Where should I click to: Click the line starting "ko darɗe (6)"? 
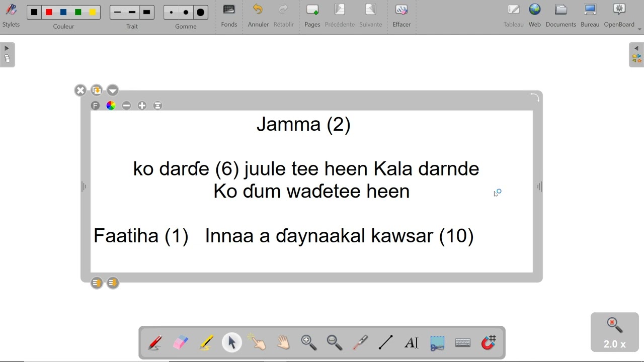(306, 169)
